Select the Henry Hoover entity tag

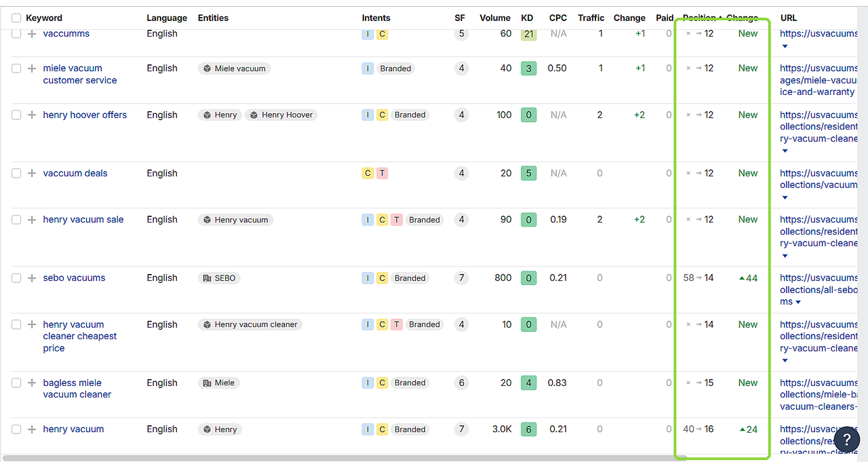281,115
